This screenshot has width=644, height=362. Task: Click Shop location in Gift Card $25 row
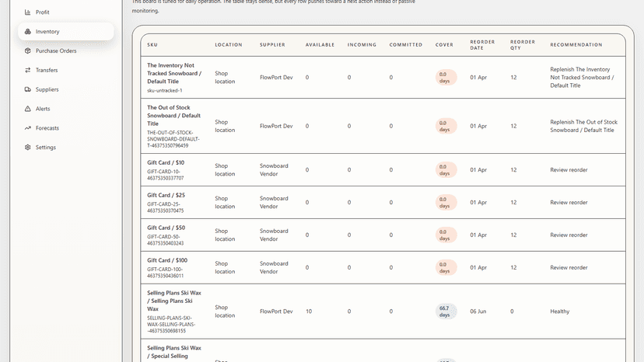(225, 202)
